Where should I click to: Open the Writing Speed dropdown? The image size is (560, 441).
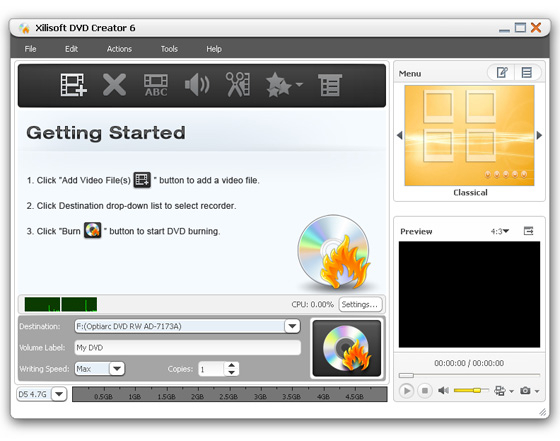tap(117, 369)
